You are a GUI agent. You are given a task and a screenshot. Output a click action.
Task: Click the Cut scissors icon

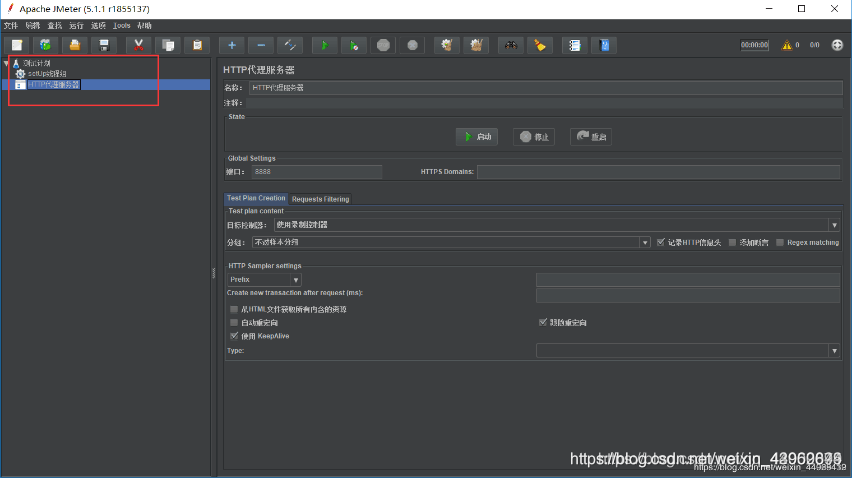[x=139, y=45]
